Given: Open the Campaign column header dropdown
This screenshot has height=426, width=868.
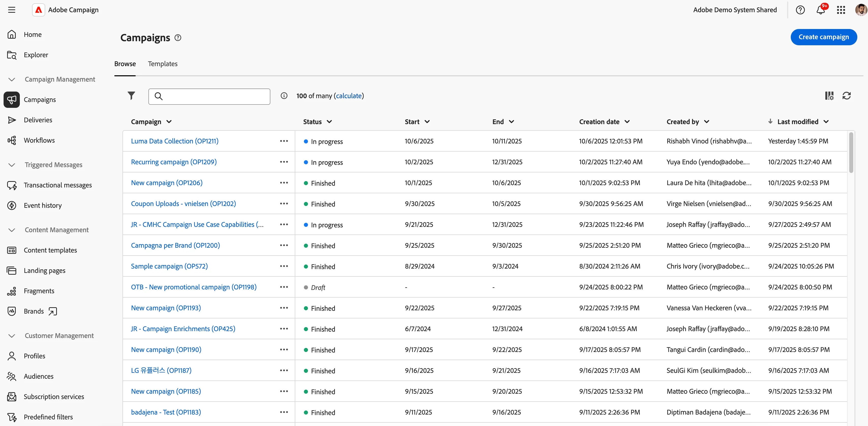Looking at the screenshot, I should tap(169, 122).
